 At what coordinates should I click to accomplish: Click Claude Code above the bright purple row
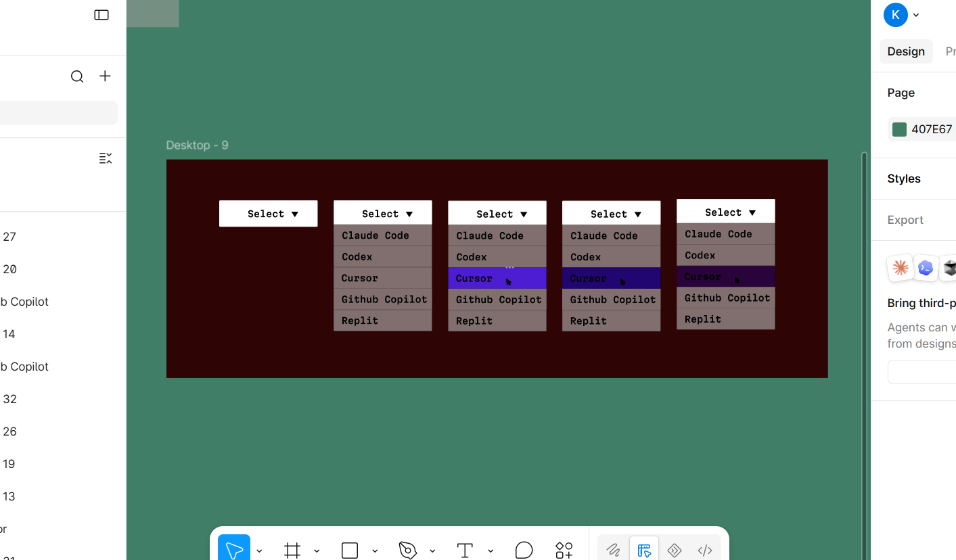pos(497,235)
